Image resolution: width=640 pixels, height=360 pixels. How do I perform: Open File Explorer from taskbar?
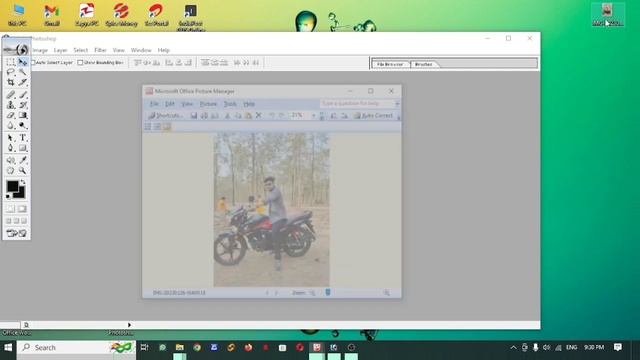[180, 347]
